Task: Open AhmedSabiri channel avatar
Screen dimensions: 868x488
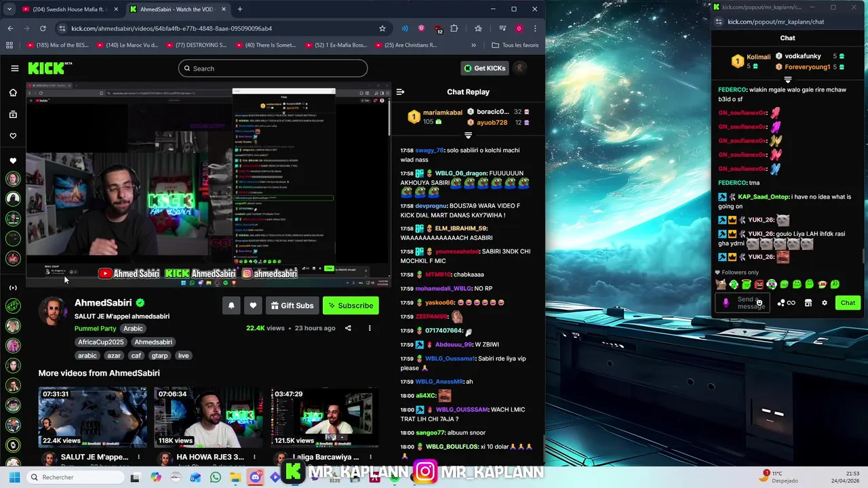Action: [x=53, y=311]
